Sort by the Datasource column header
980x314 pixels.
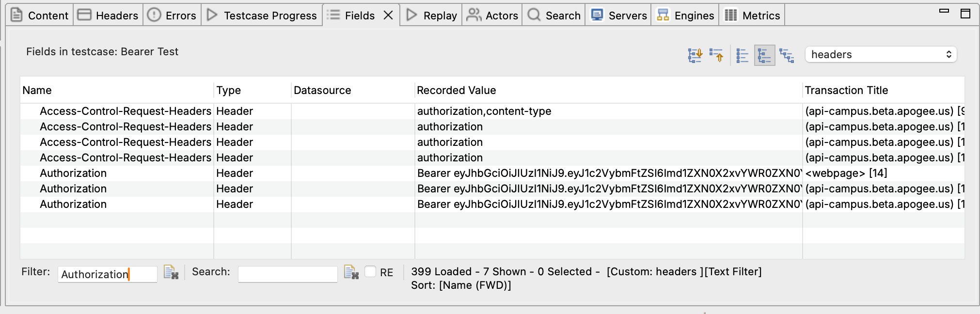point(353,90)
